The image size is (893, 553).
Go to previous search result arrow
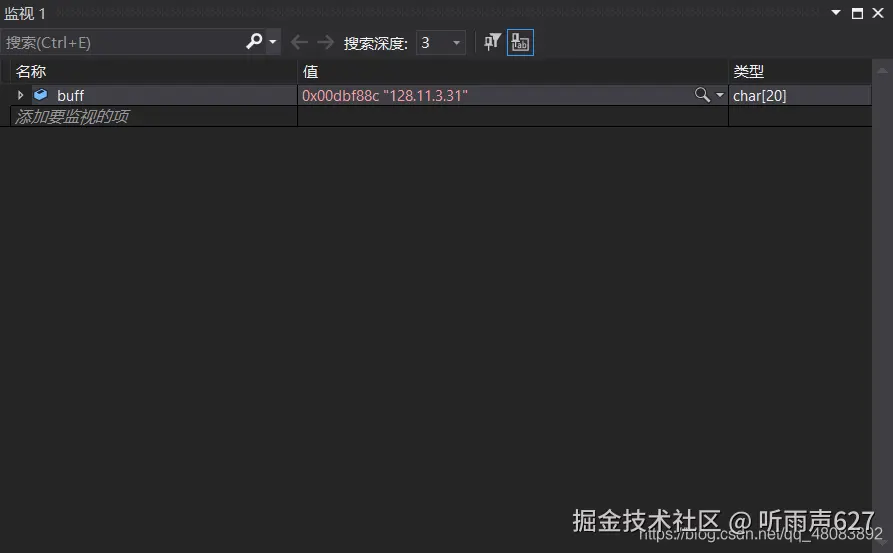(x=299, y=42)
